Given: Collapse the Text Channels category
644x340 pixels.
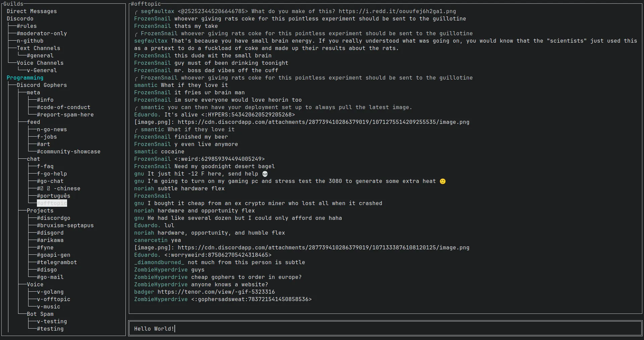Looking at the screenshot, I should (38, 48).
